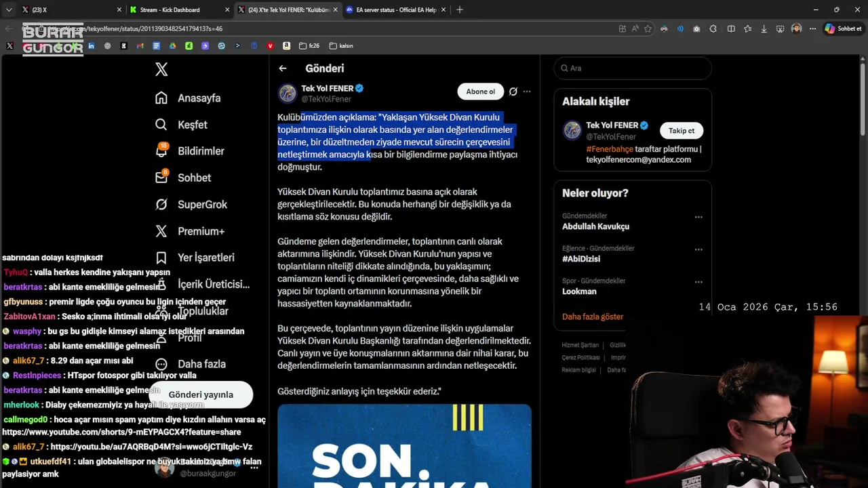
Task: Open browser profile avatar
Action: 797,28
